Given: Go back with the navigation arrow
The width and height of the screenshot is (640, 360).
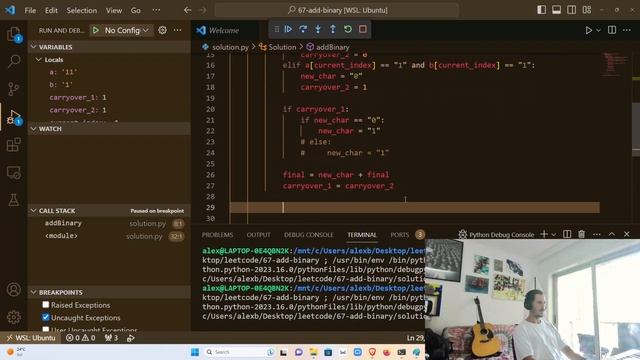Looking at the screenshot, I should coord(187,10).
